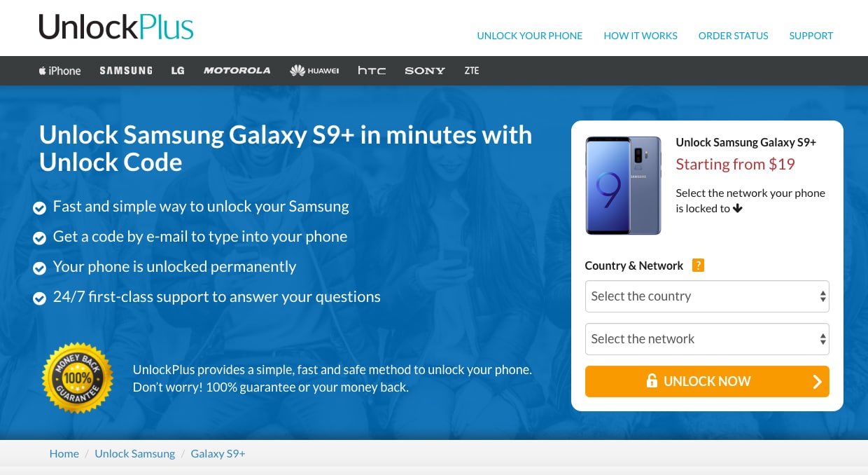Image resolution: width=868 pixels, height=475 pixels.
Task: Select the Huawei brand logo
Action: coord(314,71)
